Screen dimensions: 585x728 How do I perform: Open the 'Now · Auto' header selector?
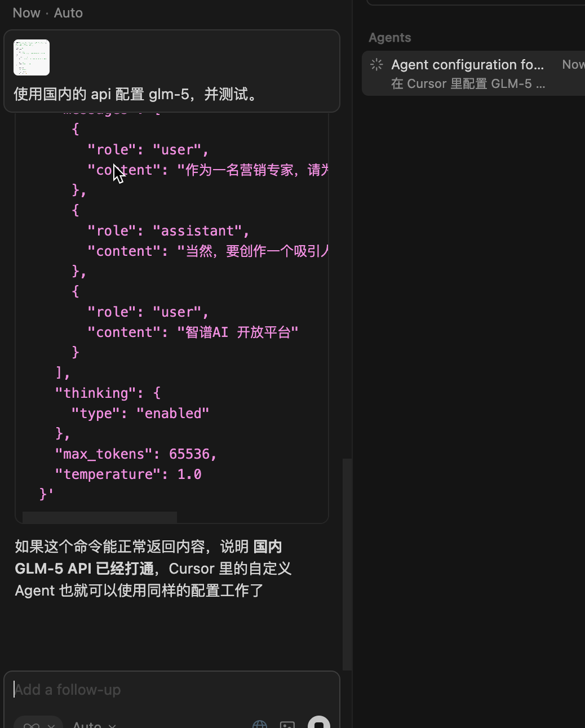tap(48, 12)
